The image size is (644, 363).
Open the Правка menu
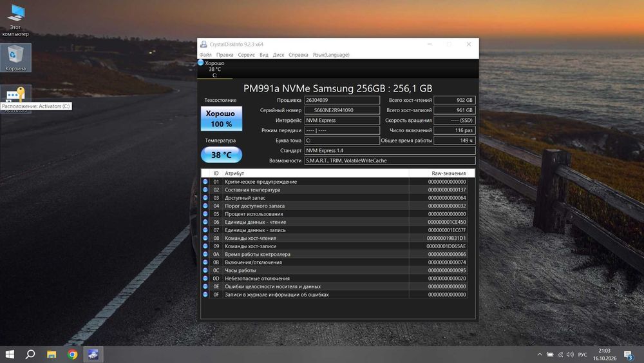click(x=225, y=55)
